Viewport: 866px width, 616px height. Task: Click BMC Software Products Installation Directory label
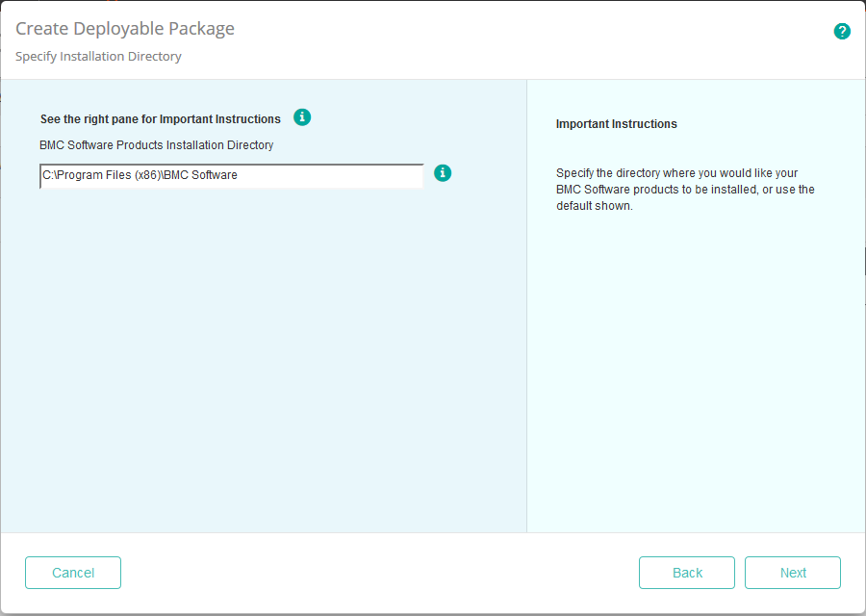[x=157, y=145]
